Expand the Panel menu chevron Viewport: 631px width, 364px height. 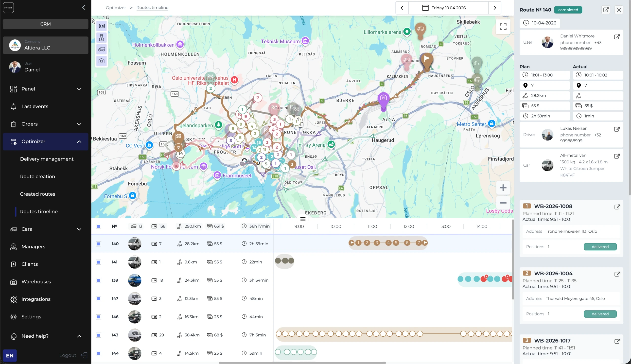(x=79, y=89)
